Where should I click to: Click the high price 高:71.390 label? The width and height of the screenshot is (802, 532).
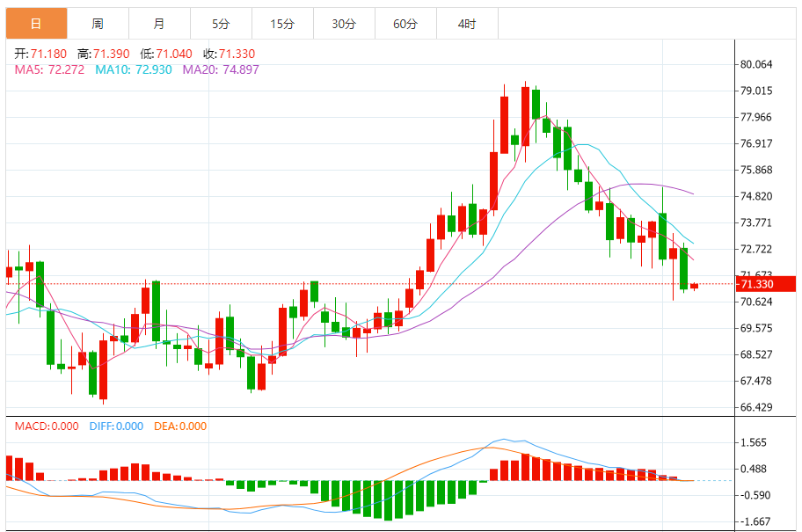103,54
